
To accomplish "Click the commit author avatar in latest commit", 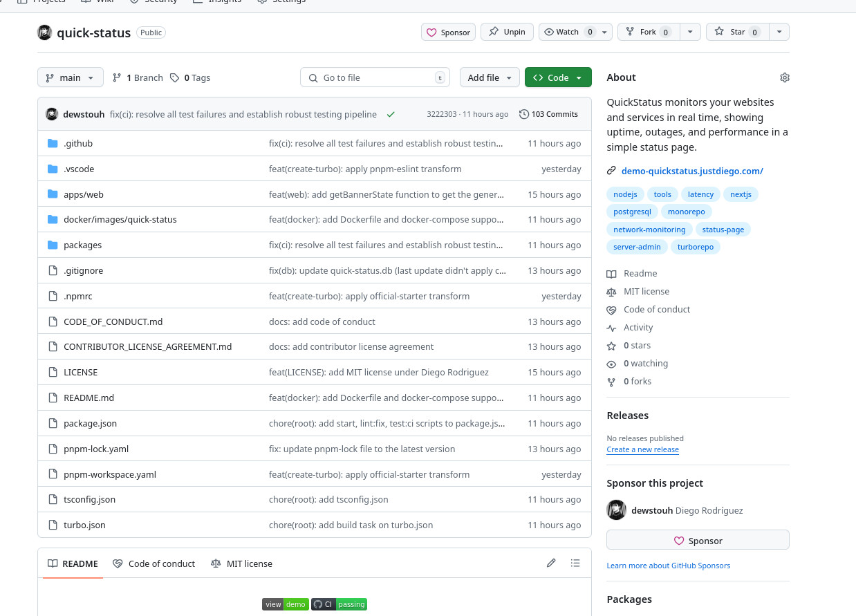I will pos(52,114).
